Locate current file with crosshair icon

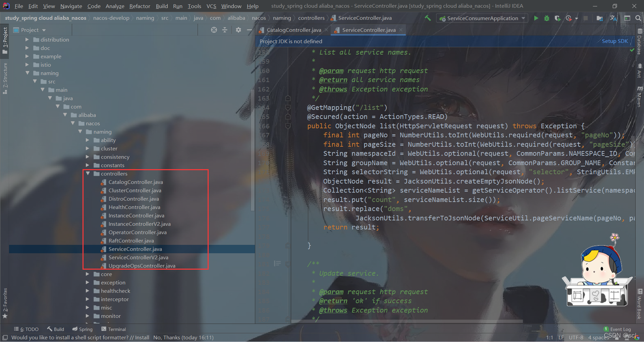[x=214, y=30]
